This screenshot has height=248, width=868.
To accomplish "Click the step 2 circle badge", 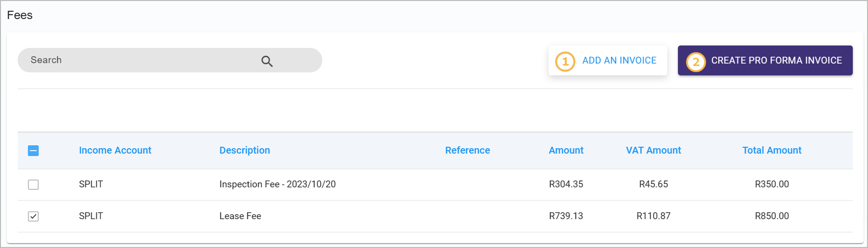I will 696,62.
